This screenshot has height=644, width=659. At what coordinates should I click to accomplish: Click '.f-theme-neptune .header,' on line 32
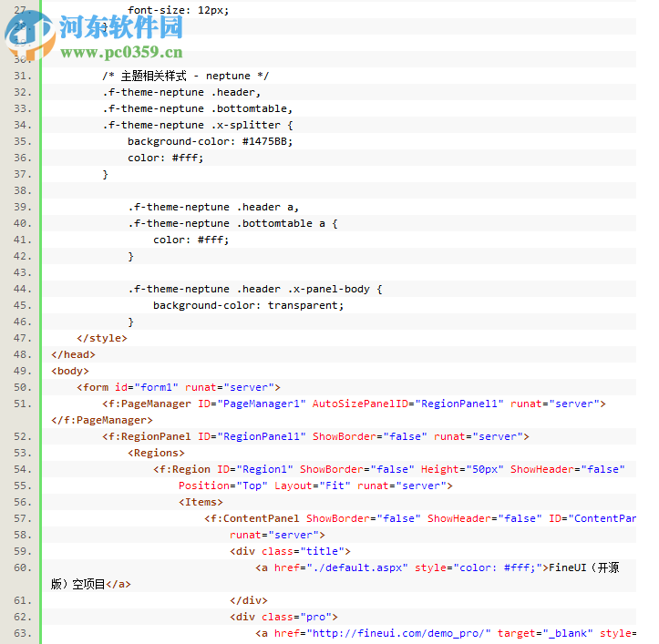tap(181, 92)
